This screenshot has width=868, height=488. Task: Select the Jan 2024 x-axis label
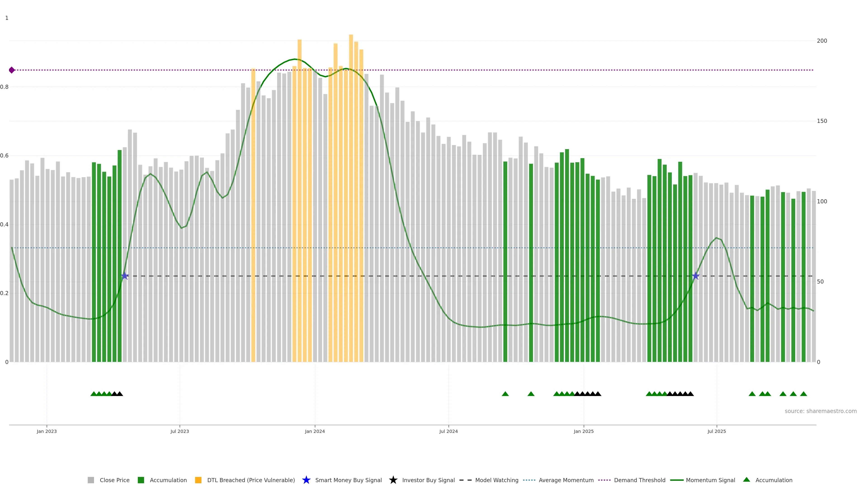coord(315,431)
